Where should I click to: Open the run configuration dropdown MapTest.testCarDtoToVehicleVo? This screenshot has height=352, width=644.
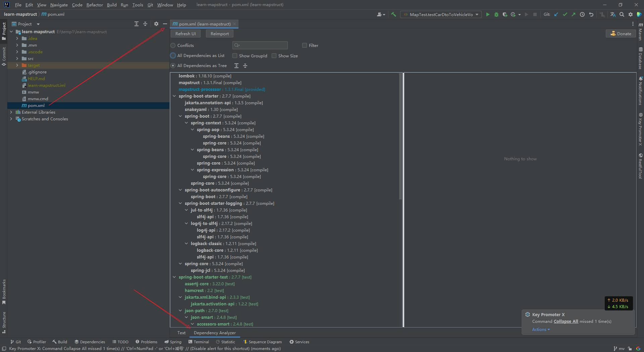click(440, 14)
